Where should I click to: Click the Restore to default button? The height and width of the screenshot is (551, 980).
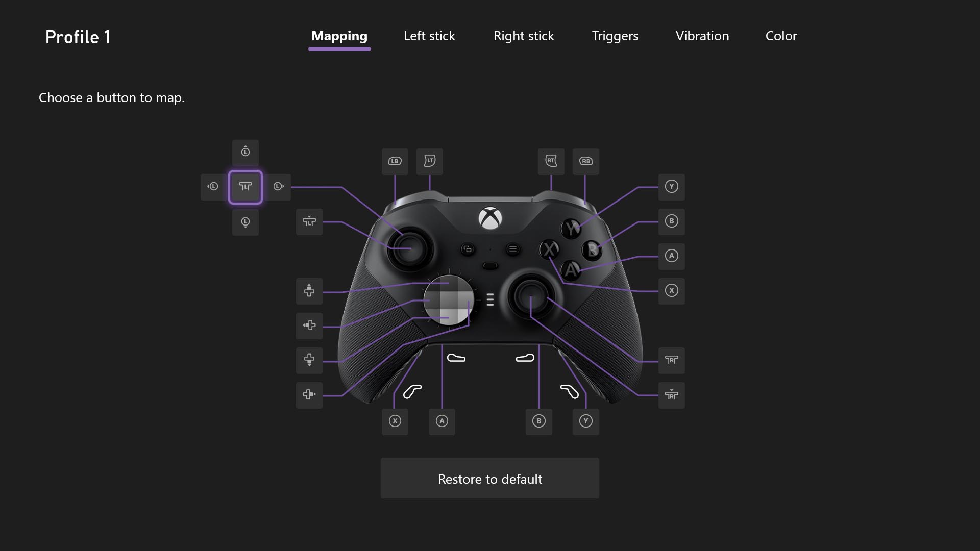click(490, 479)
